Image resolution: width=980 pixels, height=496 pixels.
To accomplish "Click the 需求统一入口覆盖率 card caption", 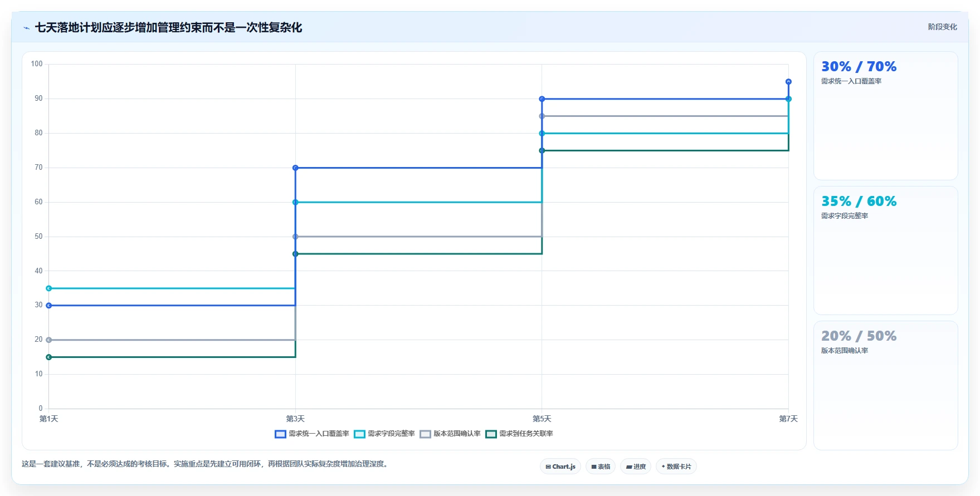I will pyautogui.click(x=851, y=81).
